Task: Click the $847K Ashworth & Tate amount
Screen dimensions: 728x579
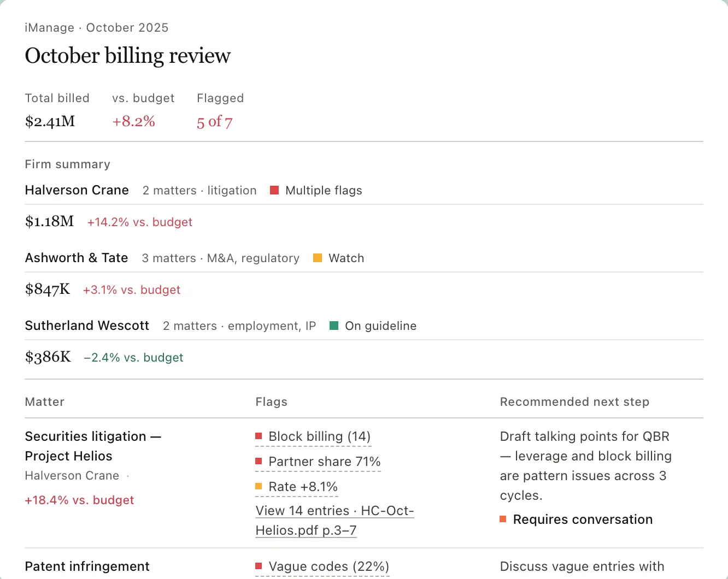Action: (48, 289)
